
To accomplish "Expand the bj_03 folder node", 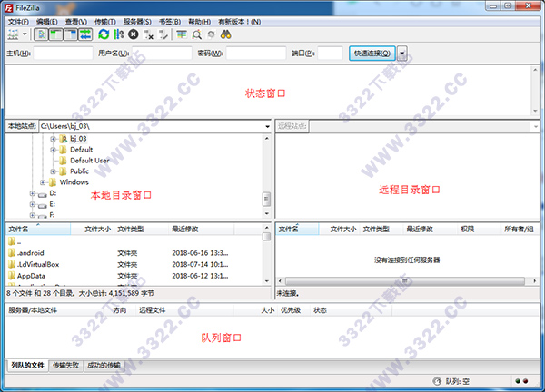I will click(x=53, y=139).
